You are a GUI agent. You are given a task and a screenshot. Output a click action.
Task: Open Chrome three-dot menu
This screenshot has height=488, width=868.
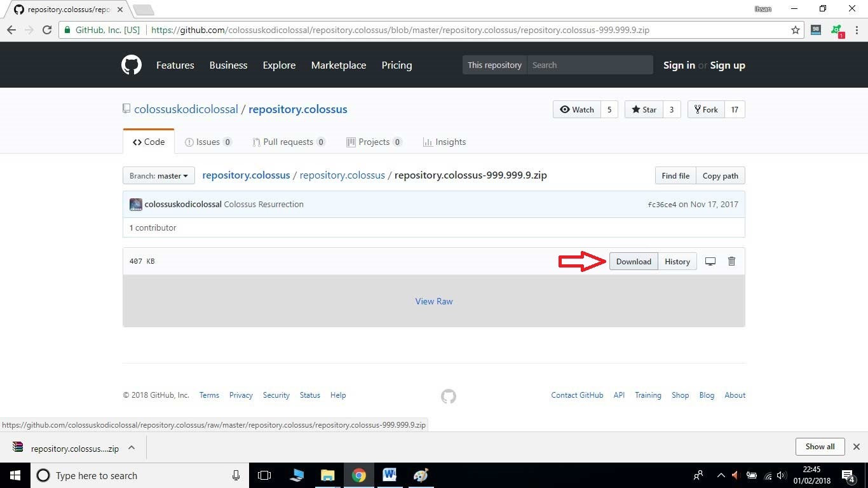coord(857,30)
